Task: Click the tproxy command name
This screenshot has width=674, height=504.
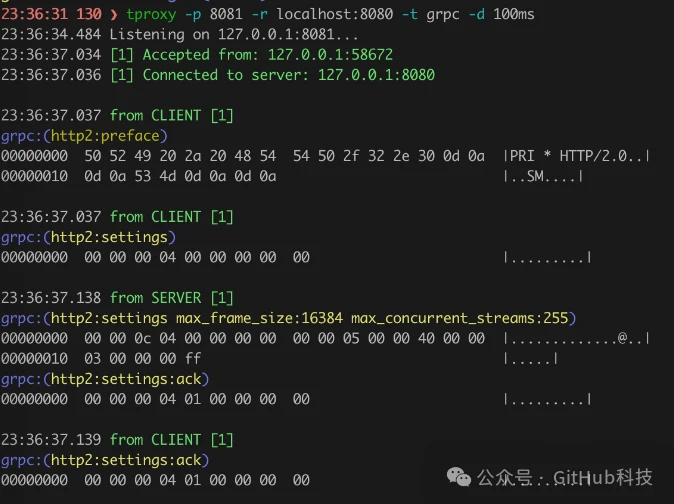Action: [x=152, y=14]
